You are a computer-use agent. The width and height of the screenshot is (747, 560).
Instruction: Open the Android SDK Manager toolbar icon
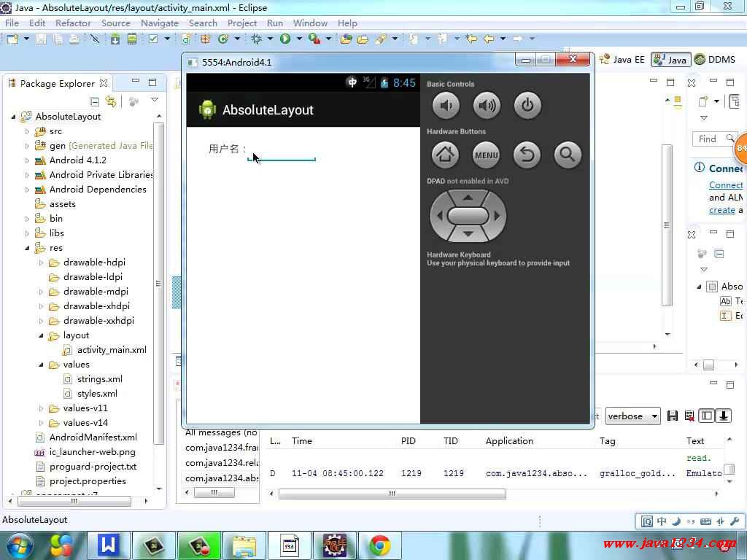(115, 39)
